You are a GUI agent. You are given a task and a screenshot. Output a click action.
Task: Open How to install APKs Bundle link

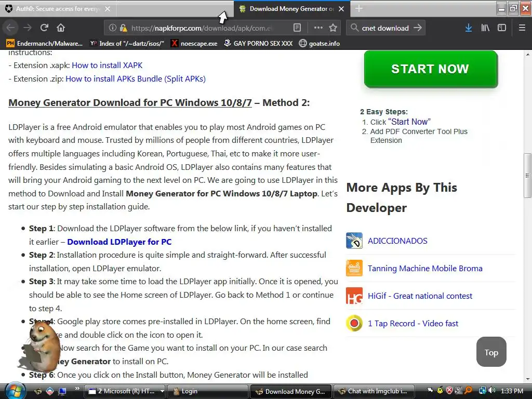coord(136,79)
